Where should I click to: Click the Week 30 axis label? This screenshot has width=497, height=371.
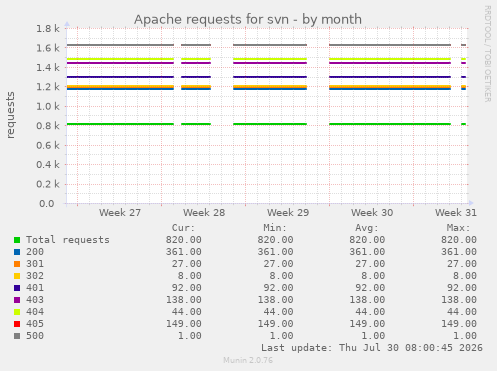tap(372, 212)
